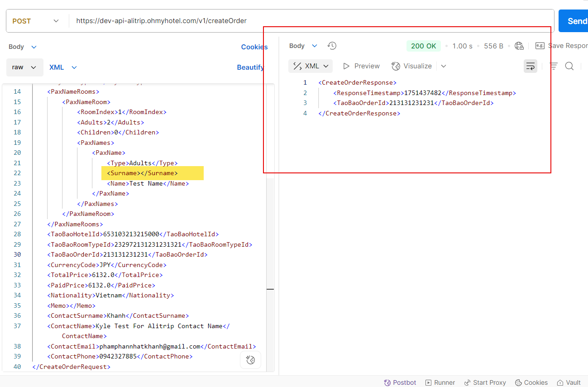Open the raw body type dropdown
Screen dimensions: 588x387
click(25, 67)
